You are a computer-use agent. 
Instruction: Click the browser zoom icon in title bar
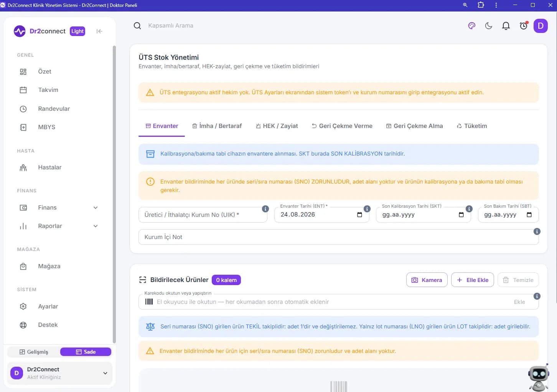click(465, 5)
